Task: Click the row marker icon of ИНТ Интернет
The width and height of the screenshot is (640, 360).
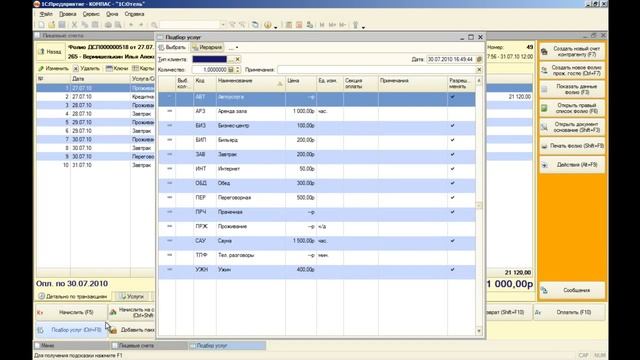Action: click(169, 169)
